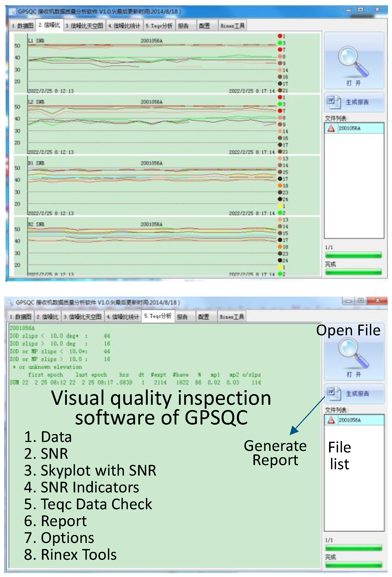Click the L1 SNR chart title
The width and height of the screenshot is (392, 577).
[36, 41]
